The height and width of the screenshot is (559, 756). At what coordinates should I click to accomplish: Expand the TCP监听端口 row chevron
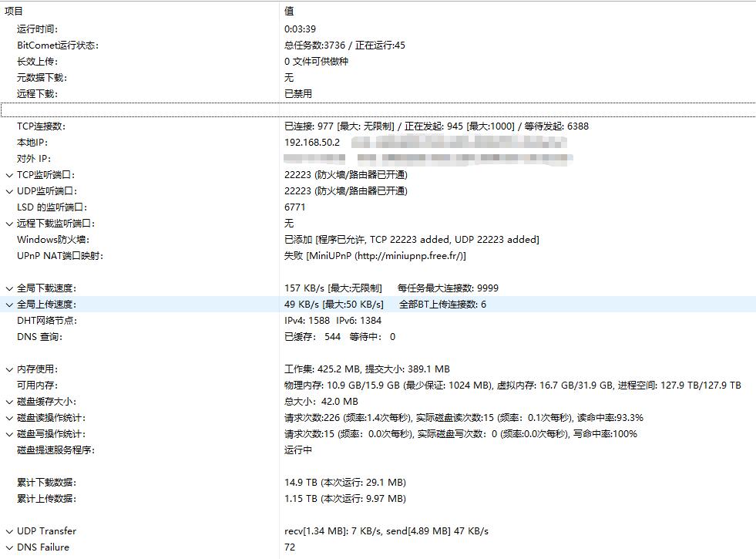9,175
